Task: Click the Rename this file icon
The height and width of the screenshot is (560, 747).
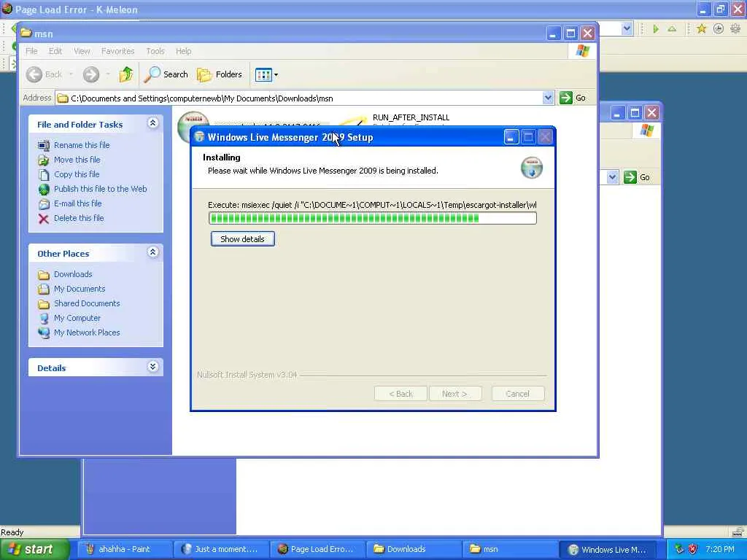Action: pos(43,145)
